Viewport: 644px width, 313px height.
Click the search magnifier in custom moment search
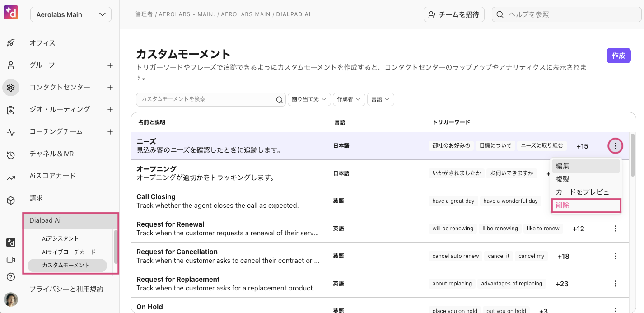point(280,100)
